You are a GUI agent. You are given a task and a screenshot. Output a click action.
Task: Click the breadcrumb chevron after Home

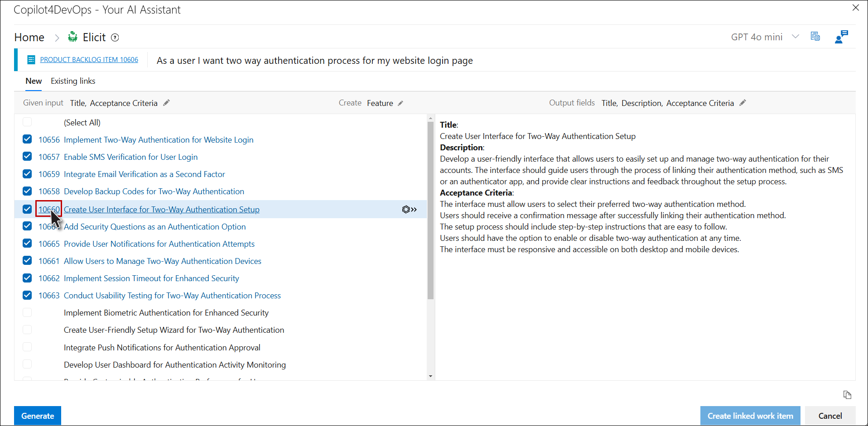pos(57,38)
